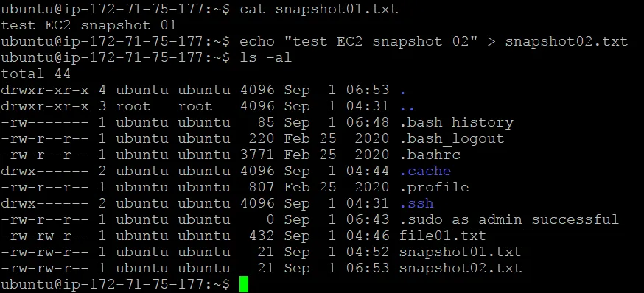The width and height of the screenshot is (644, 293).
Task: Click the snapshot02.txt filename in listing
Action: tap(461, 269)
